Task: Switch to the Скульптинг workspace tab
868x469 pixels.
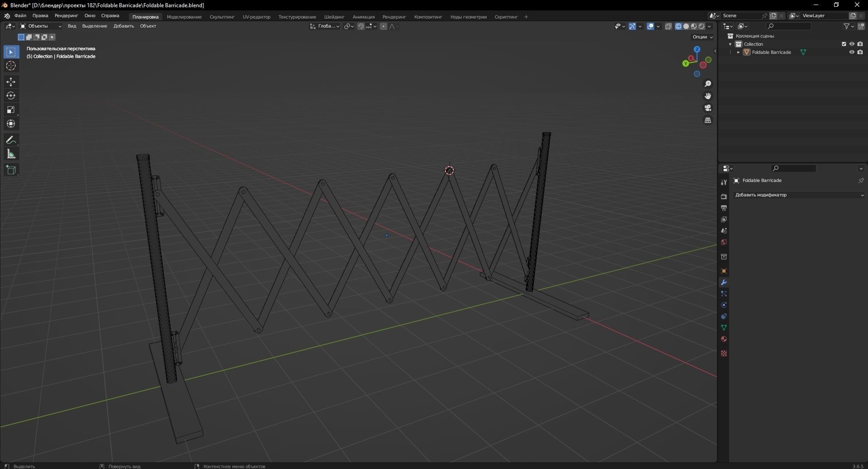Action: point(222,17)
